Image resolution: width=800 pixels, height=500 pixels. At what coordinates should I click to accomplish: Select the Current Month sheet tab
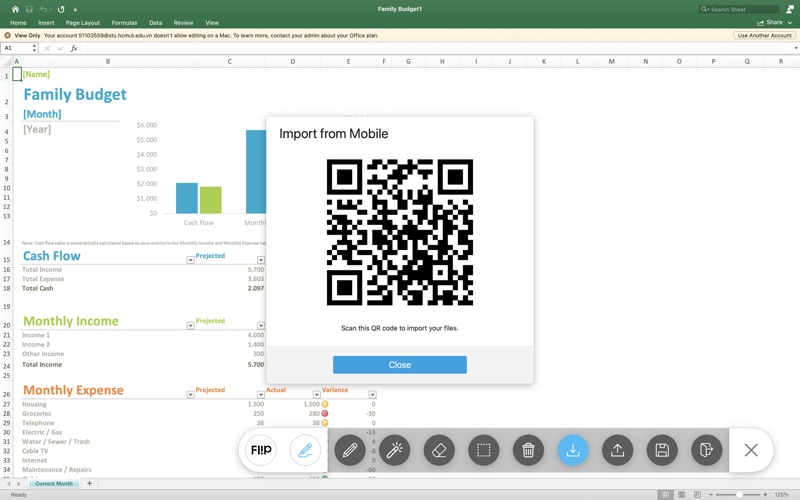click(54, 483)
